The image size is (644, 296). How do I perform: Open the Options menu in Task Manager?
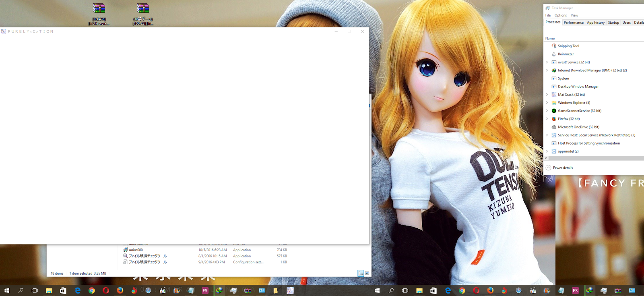tap(561, 15)
